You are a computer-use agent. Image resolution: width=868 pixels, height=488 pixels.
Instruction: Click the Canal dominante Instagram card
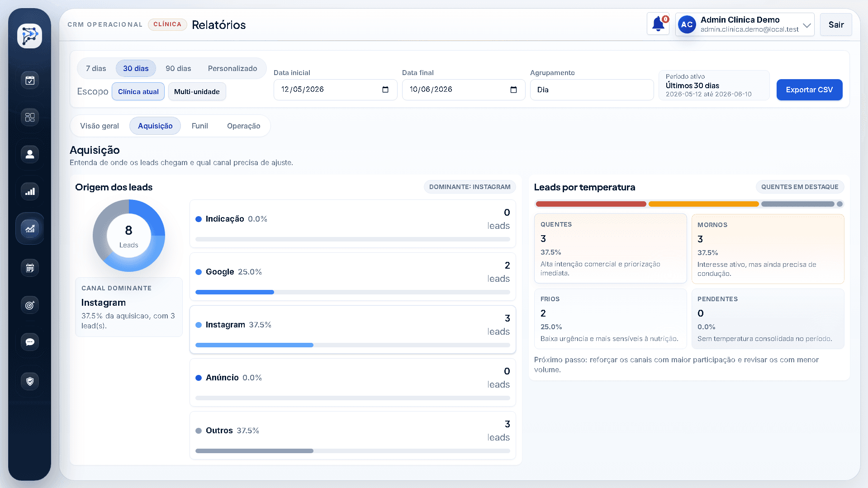(x=129, y=307)
